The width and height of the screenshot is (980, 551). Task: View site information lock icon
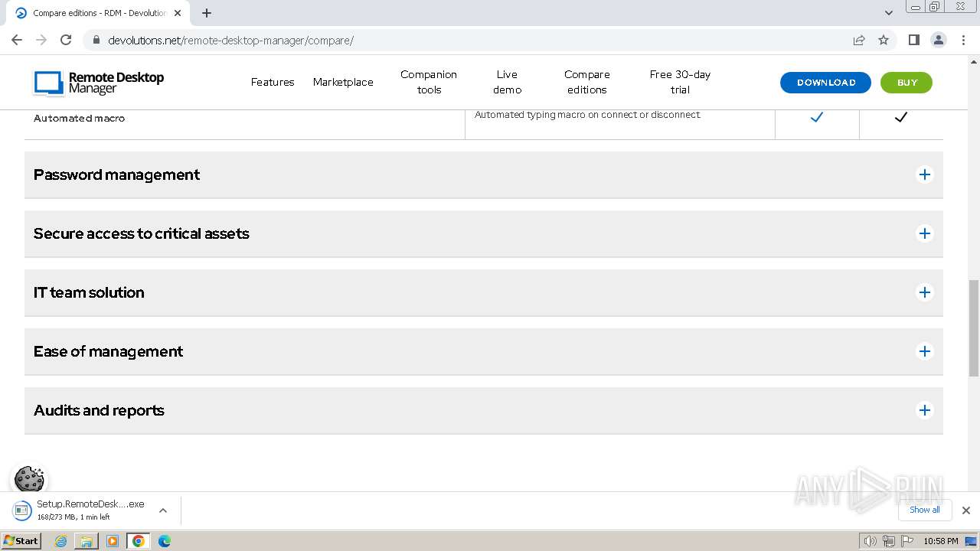pos(96,40)
